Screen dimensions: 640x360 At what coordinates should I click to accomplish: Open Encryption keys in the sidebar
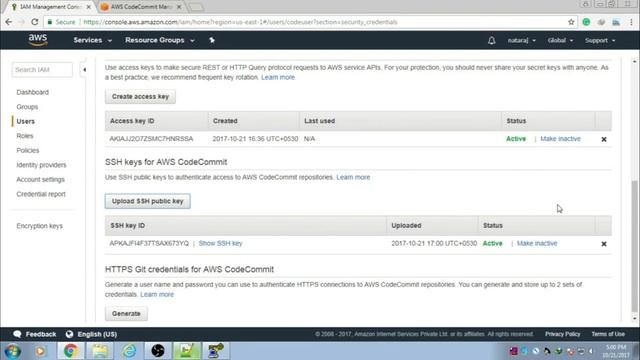click(40, 226)
